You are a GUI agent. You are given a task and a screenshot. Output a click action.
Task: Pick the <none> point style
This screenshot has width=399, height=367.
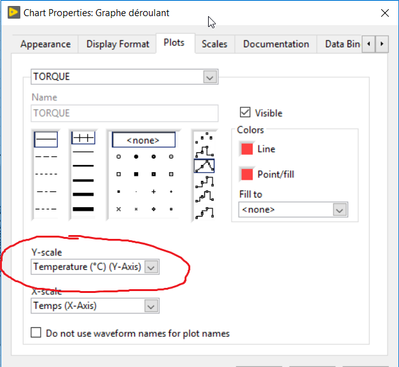click(x=144, y=140)
